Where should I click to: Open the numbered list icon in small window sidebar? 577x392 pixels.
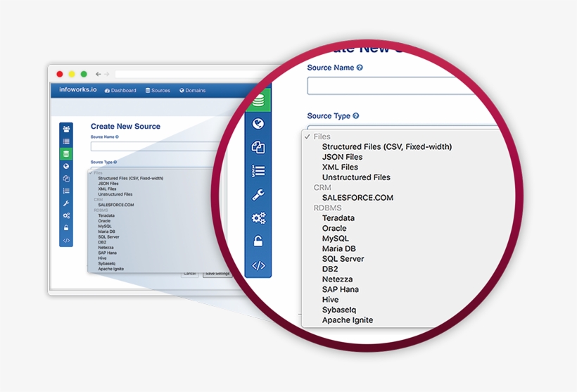(x=66, y=191)
